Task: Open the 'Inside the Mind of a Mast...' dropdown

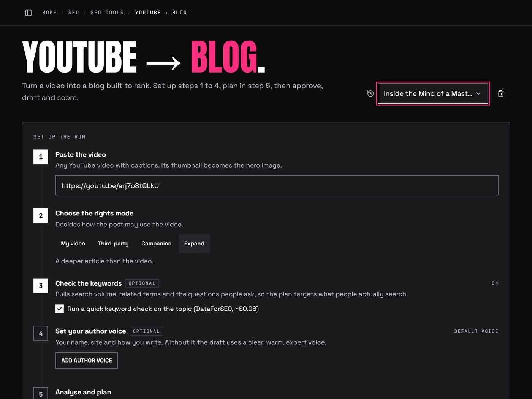Action: 433,93
